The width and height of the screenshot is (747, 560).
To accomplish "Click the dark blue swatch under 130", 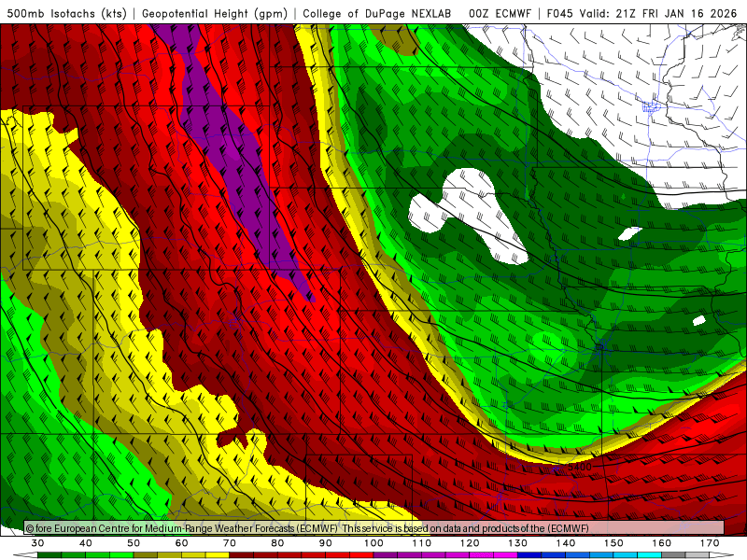I will point(529,555).
